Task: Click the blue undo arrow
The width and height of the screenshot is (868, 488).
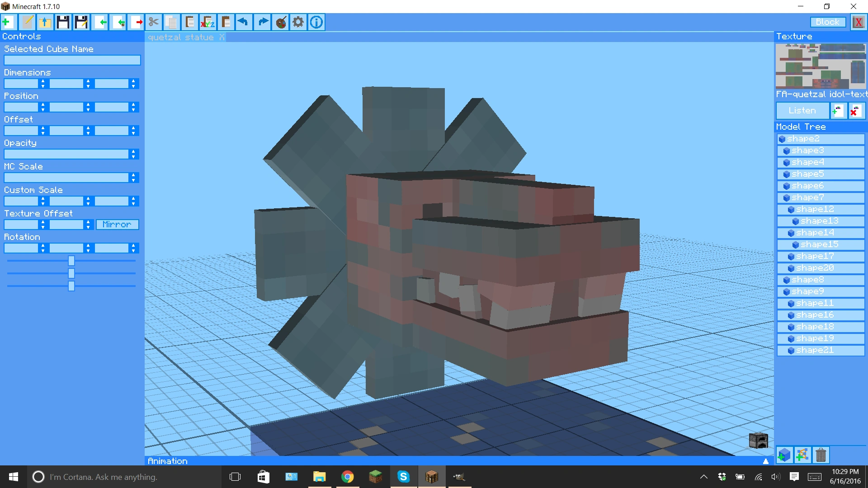Action: [244, 22]
